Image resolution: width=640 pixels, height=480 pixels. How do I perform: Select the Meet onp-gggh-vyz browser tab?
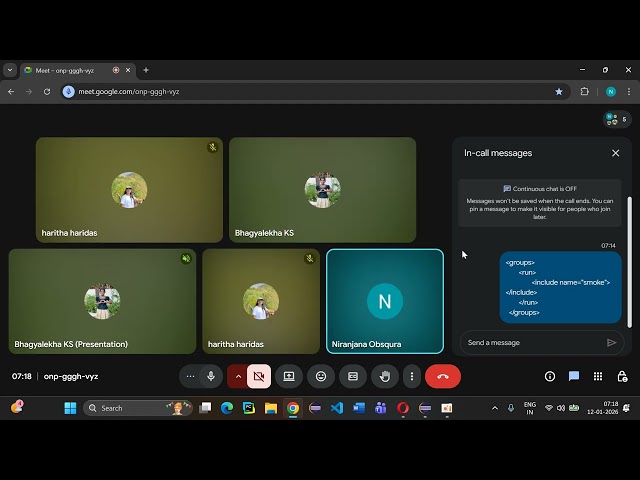70,70
